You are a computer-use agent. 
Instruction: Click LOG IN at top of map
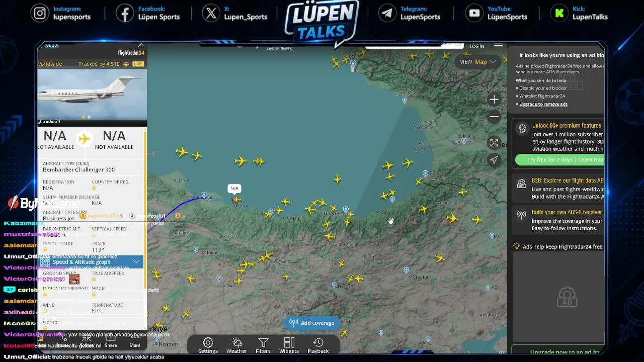(476, 46)
